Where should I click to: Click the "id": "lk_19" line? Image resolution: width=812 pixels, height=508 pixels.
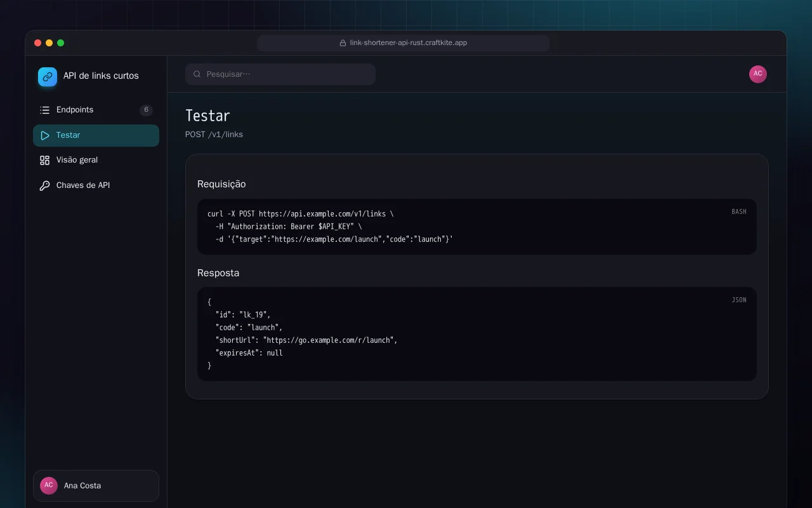tap(243, 315)
